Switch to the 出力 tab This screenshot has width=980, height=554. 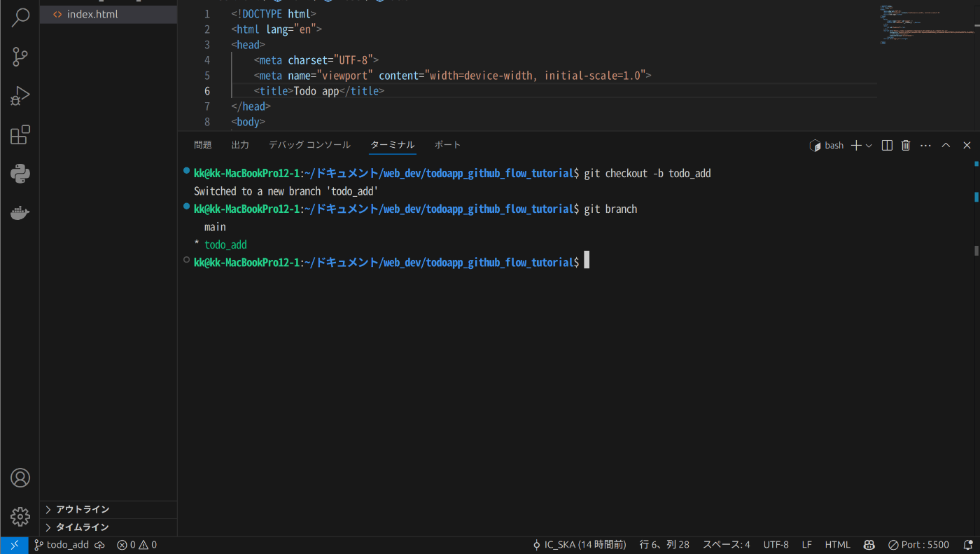(x=240, y=145)
